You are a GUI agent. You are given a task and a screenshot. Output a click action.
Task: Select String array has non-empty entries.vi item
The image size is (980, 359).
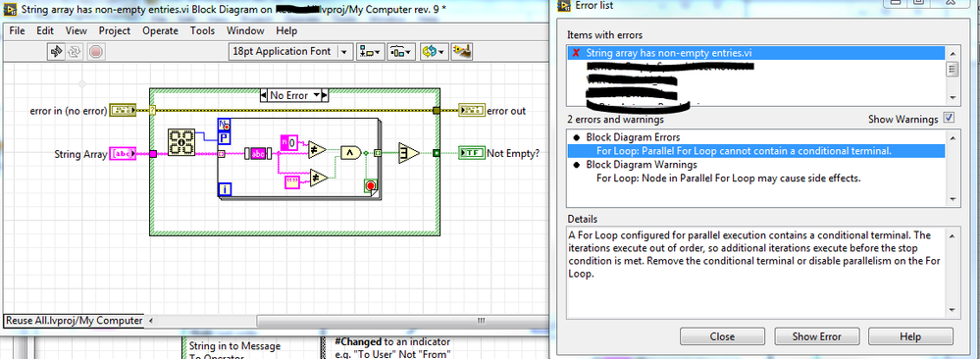click(x=669, y=53)
